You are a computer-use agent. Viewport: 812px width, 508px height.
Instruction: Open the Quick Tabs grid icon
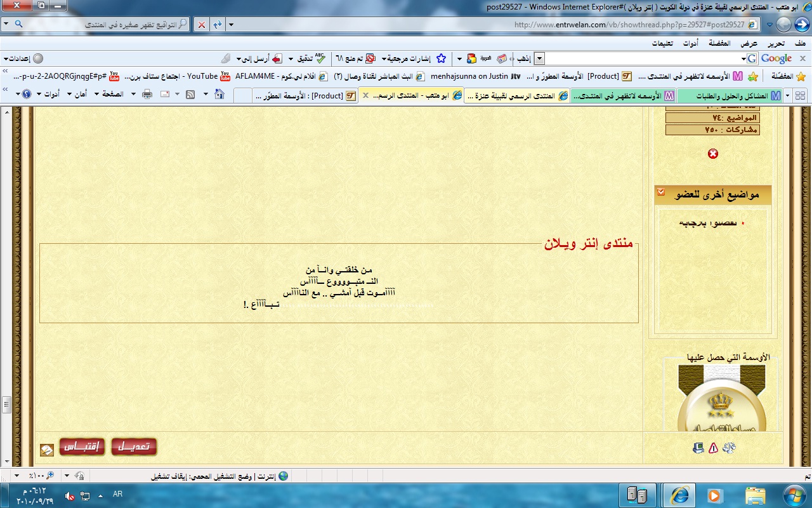pyautogui.click(x=800, y=95)
